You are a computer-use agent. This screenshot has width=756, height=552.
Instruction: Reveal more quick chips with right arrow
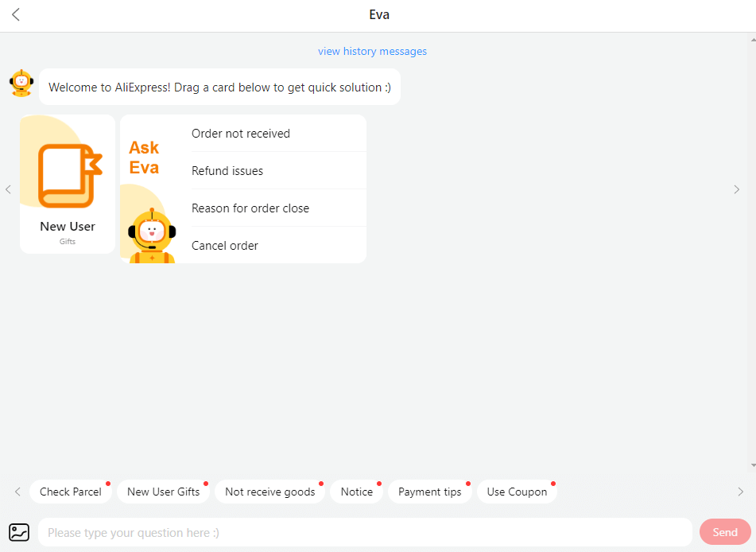(741, 492)
